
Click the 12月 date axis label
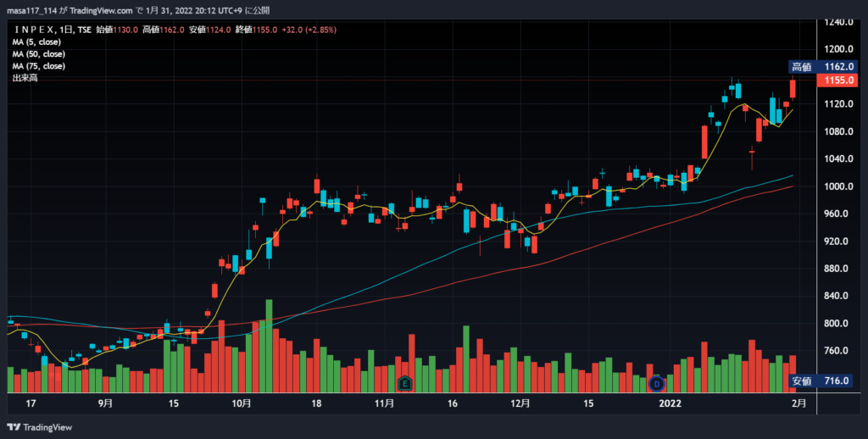click(x=521, y=403)
